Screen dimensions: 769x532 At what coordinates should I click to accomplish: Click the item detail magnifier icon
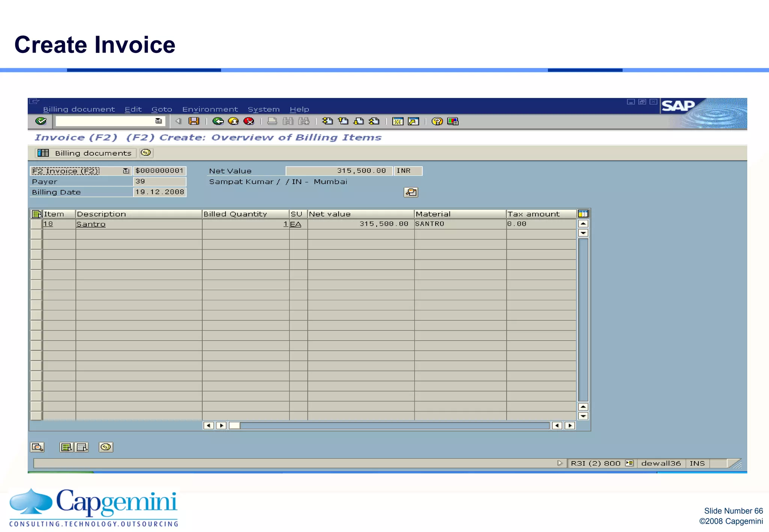[37, 447]
